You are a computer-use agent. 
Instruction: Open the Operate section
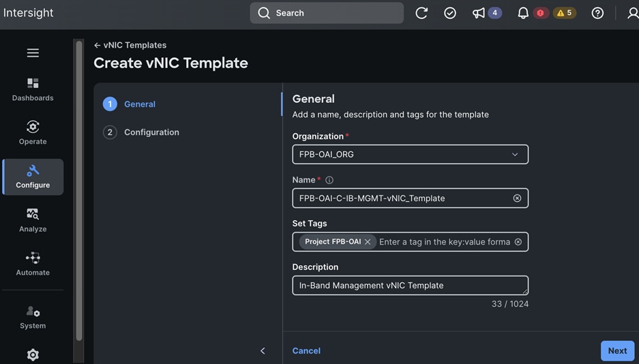click(33, 133)
